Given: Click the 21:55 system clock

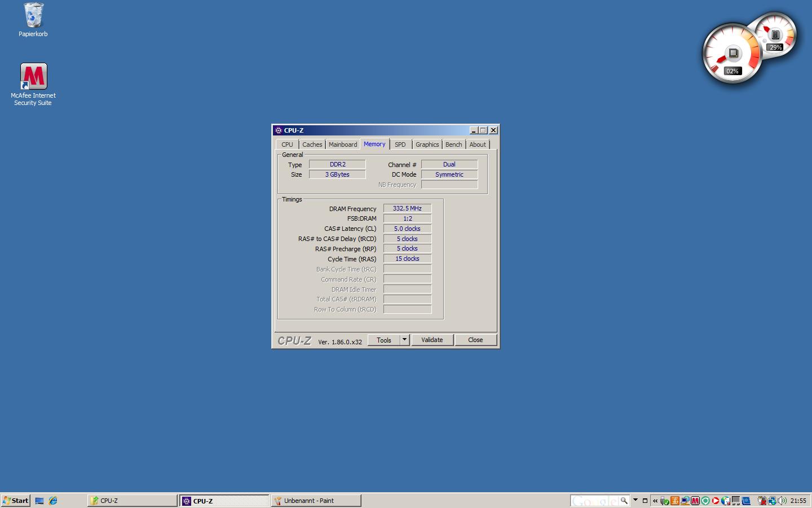Looking at the screenshot, I should [798, 501].
